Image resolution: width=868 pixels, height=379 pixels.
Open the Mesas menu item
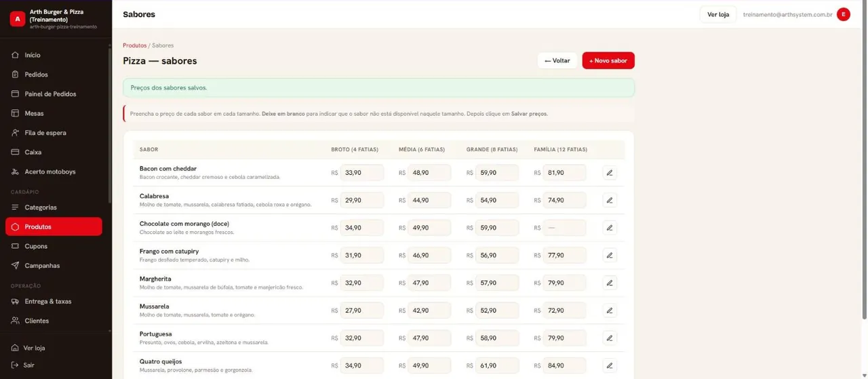click(x=54, y=113)
